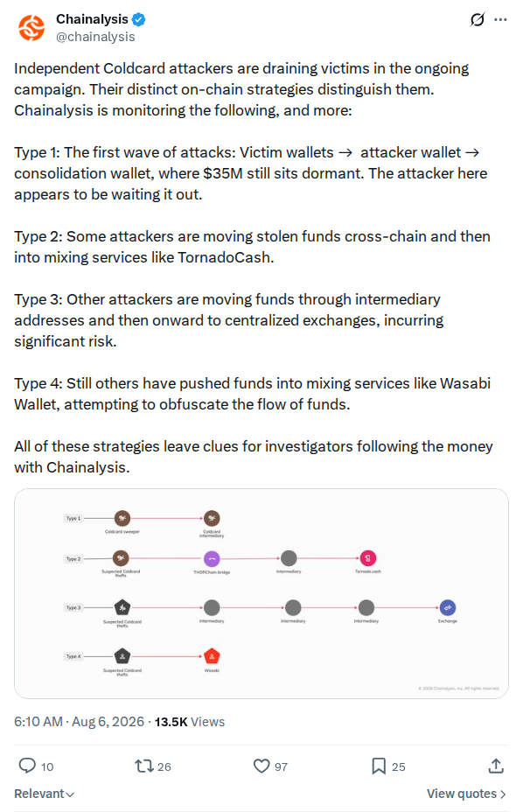Reply using the comment bubble icon
Image resolution: width=523 pixels, height=812 pixels.
tap(27, 766)
